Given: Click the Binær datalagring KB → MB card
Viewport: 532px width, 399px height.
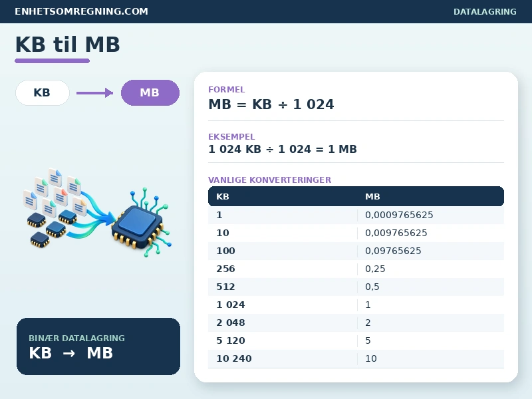Looking at the screenshot, I should point(98,346).
